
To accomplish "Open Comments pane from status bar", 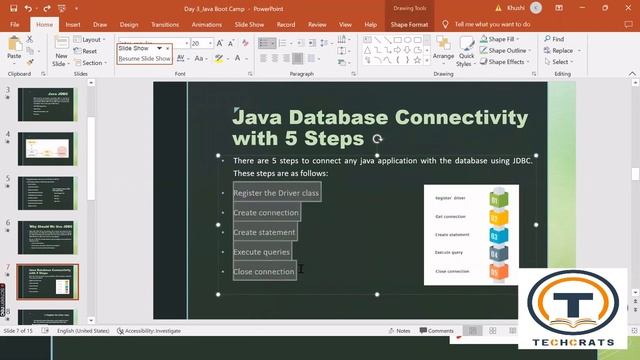I will coord(436,331).
